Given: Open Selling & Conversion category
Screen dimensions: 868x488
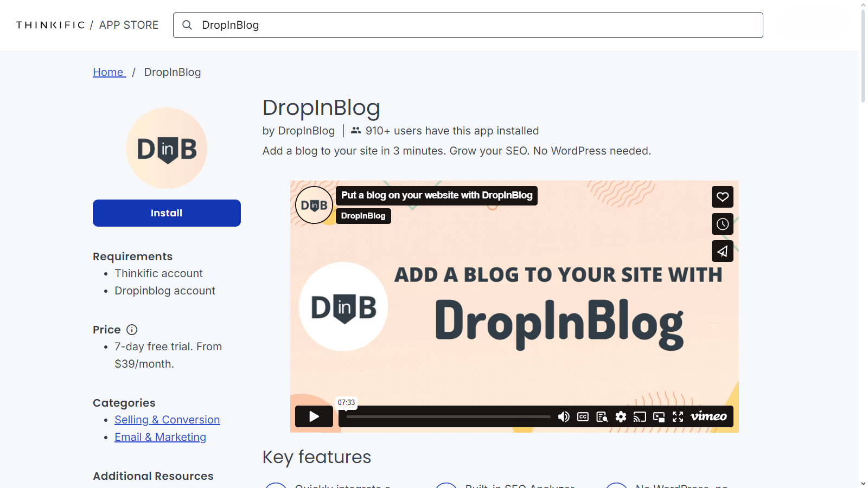Looking at the screenshot, I should tap(167, 420).
